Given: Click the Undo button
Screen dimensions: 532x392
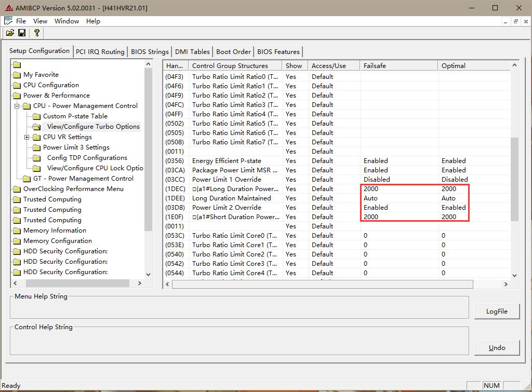Looking at the screenshot, I should tap(497, 347).
